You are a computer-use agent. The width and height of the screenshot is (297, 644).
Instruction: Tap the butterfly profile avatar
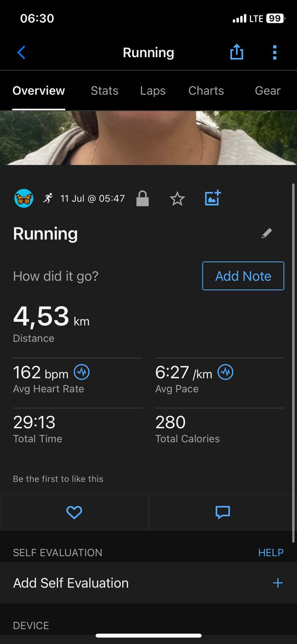[x=24, y=198]
